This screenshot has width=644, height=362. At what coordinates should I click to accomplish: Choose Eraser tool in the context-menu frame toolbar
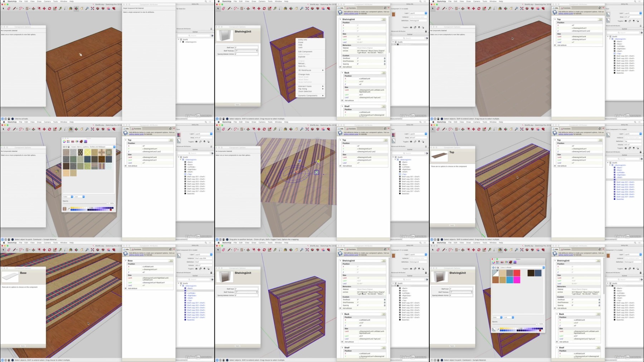(223, 8)
